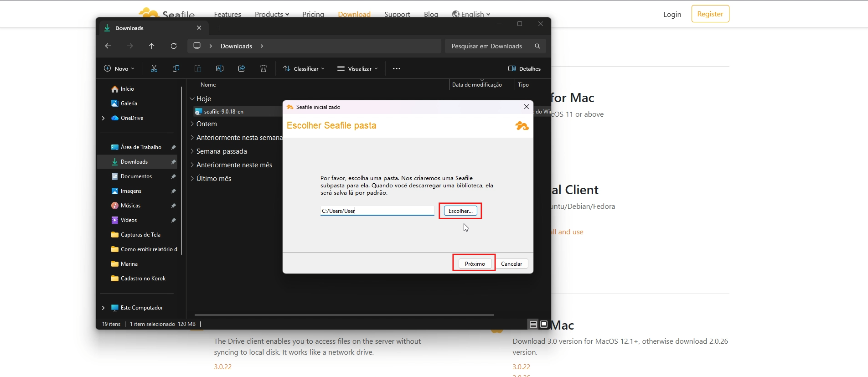This screenshot has width=868, height=377.
Task: Go forward in File Explorer
Action: point(130,46)
